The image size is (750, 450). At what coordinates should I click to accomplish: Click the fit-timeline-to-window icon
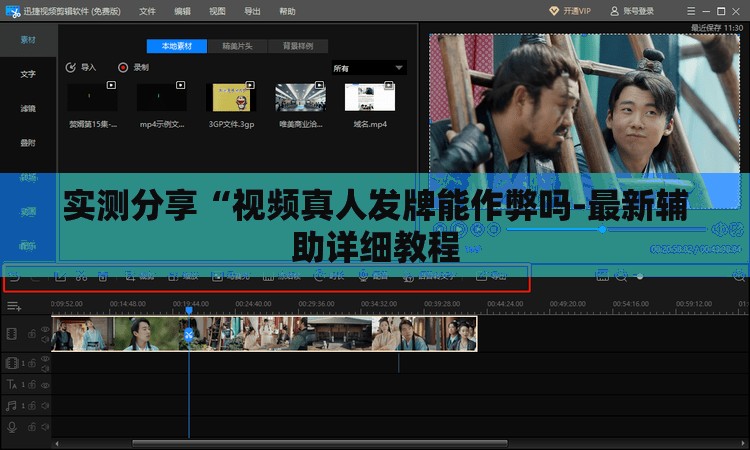click(602, 275)
